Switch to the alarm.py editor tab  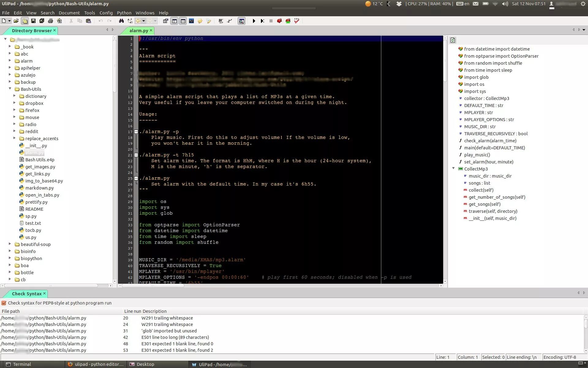coord(138,30)
